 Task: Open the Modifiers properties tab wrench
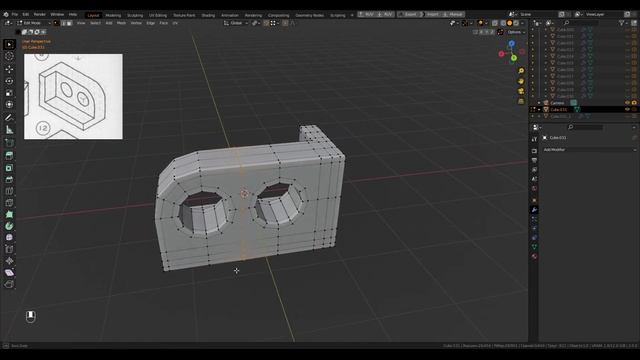tap(534, 209)
